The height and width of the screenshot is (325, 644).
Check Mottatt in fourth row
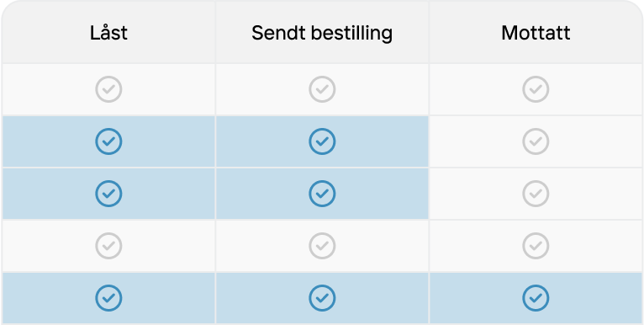point(536,246)
